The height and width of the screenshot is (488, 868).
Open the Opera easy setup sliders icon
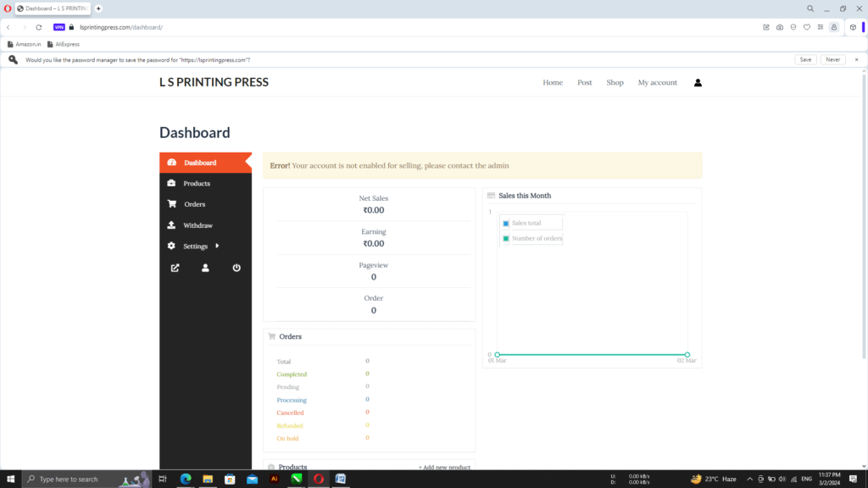pos(821,27)
